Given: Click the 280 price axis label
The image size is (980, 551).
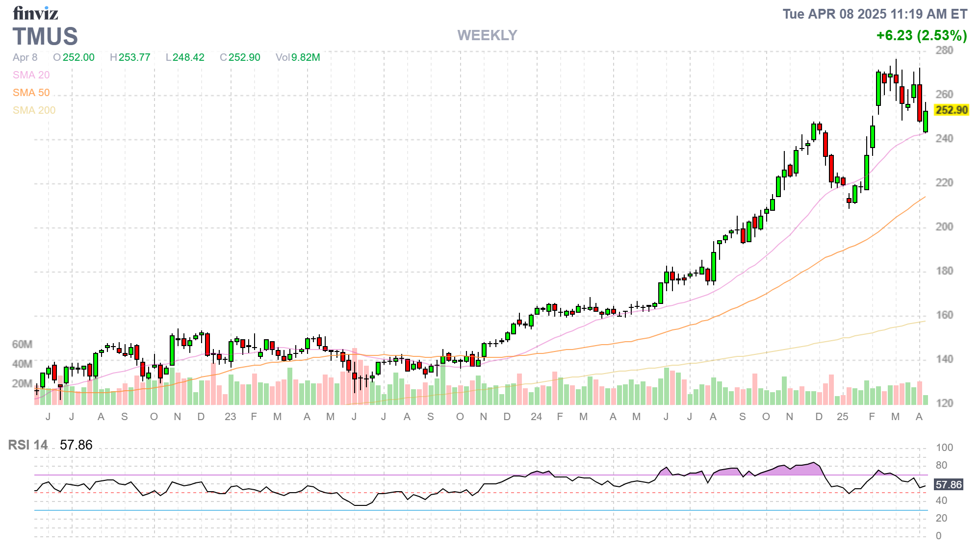Looking at the screenshot, I should click(944, 50).
